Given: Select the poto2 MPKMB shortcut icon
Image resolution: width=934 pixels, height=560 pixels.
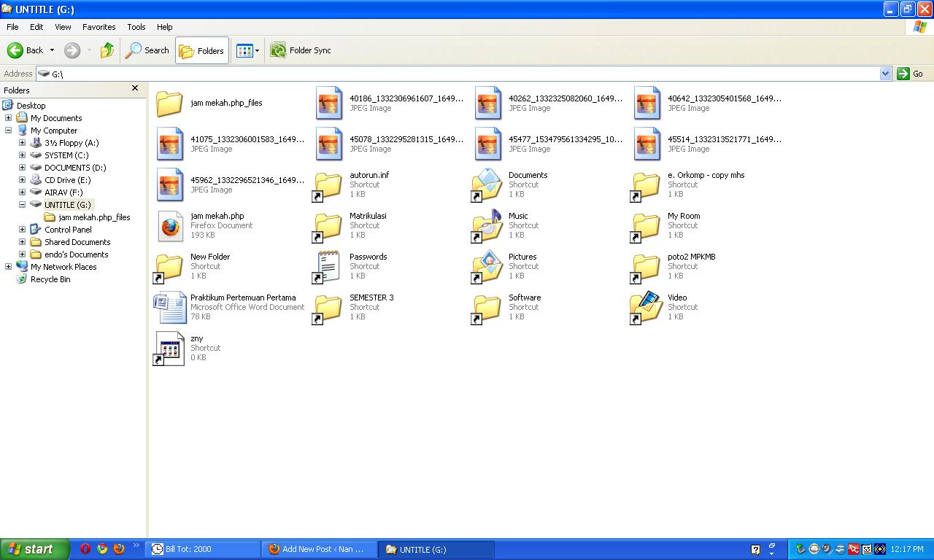Looking at the screenshot, I should [x=647, y=266].
